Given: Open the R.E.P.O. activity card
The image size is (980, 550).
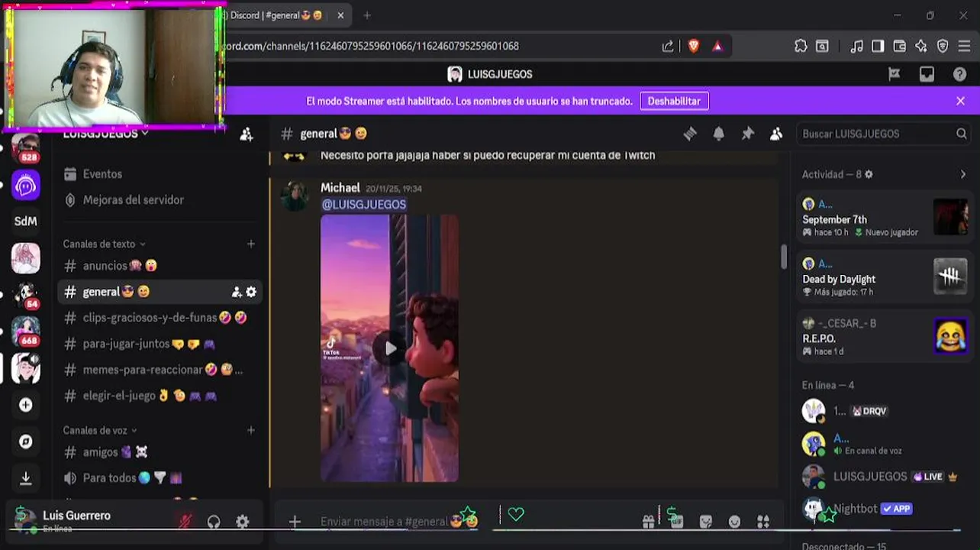Looking at the screenshot, I should click(883, 336).
